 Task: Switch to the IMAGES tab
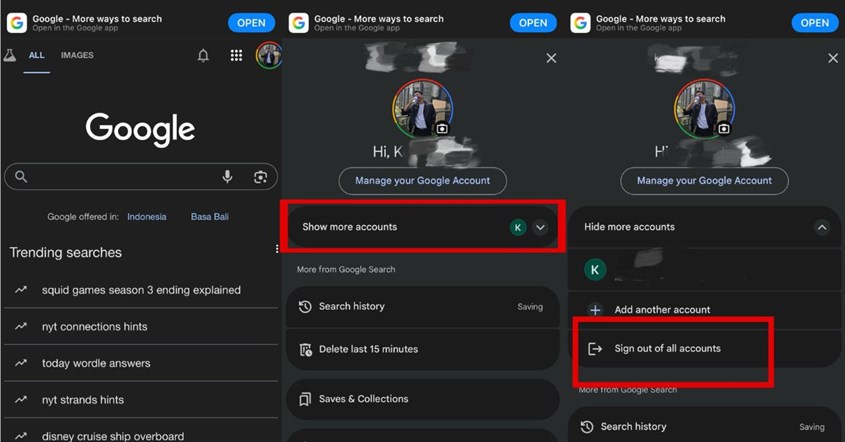click(77, 55)
